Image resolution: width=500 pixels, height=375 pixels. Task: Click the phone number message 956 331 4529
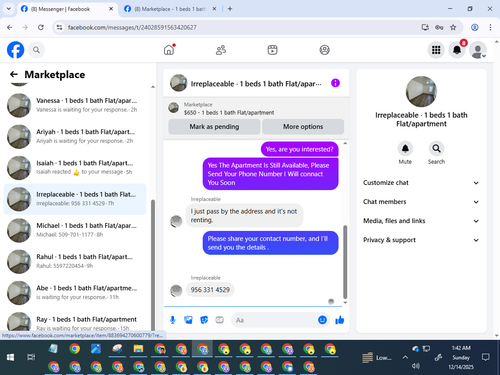pos(210,290)
